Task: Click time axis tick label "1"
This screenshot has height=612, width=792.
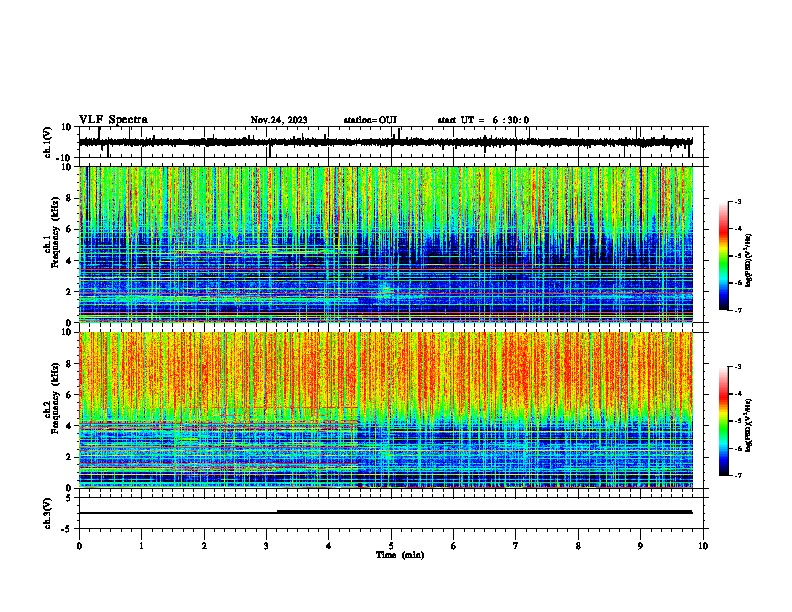Action: (x=141, y=546)
